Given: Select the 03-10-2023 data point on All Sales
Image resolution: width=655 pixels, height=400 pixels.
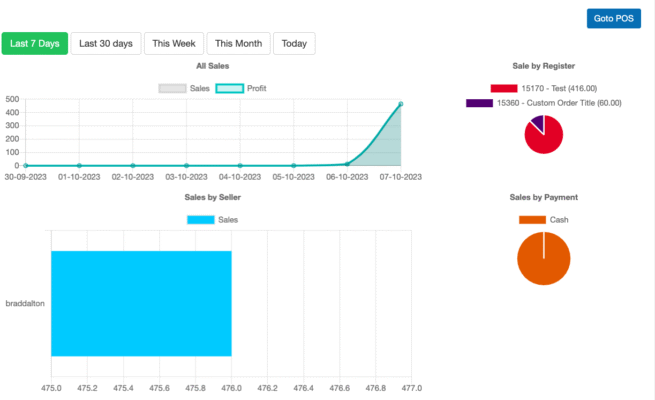Looking at the screenshot, I should pos(186,165).
